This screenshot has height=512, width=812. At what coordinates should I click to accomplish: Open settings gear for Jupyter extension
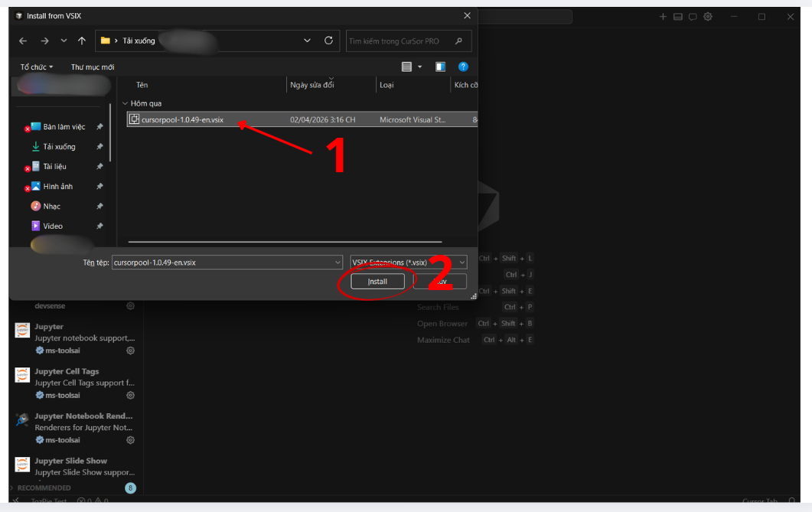tap(131, 351)
